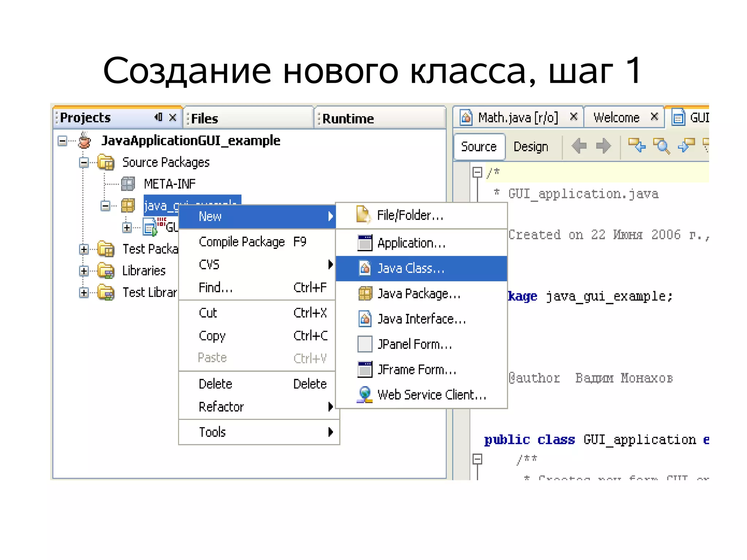Switch to the Runtime tab
This screenshot has width=747, height=560.
tap(380, 118)
